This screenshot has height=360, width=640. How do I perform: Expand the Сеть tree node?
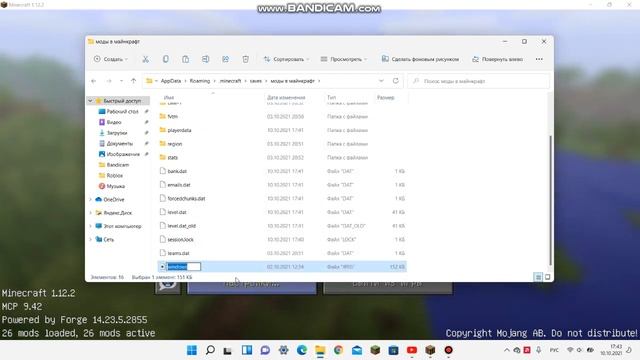90,239
